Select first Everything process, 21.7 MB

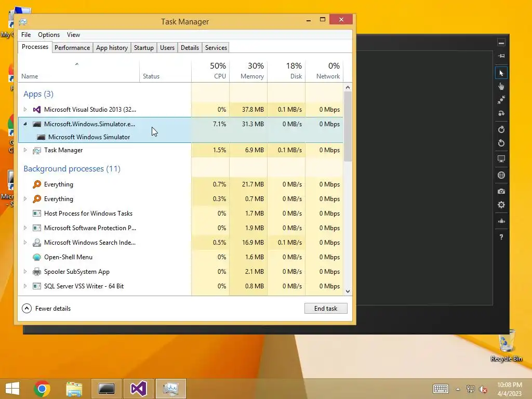[x=180, y=184]
